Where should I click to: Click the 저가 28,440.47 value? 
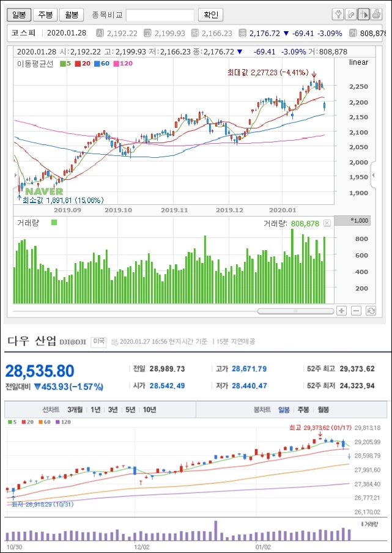pos(250,386)
